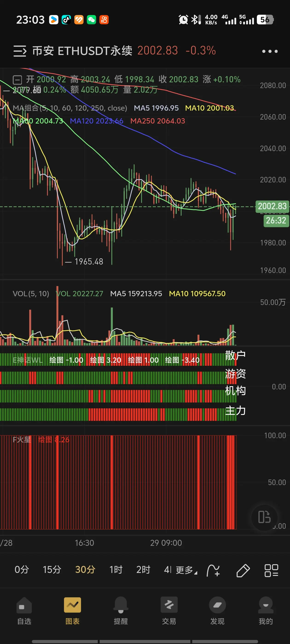
Task: Open 发现 discover tab
Action: [217, 611]
